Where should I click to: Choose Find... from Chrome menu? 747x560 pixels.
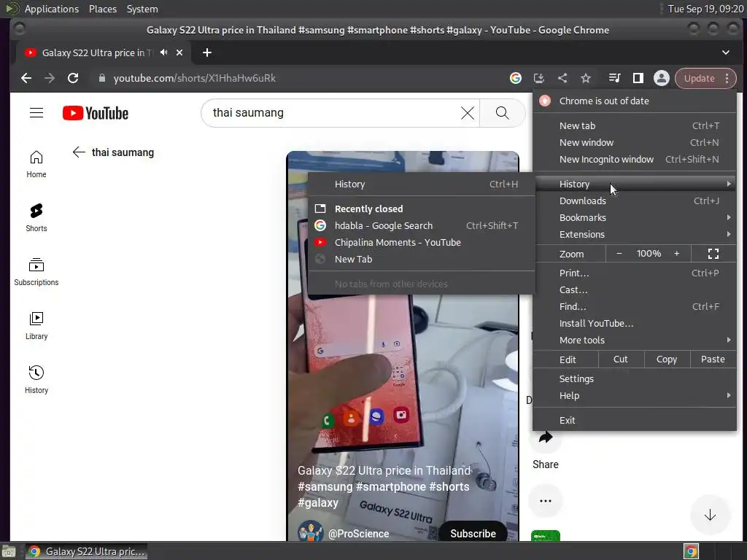[635, 307]
